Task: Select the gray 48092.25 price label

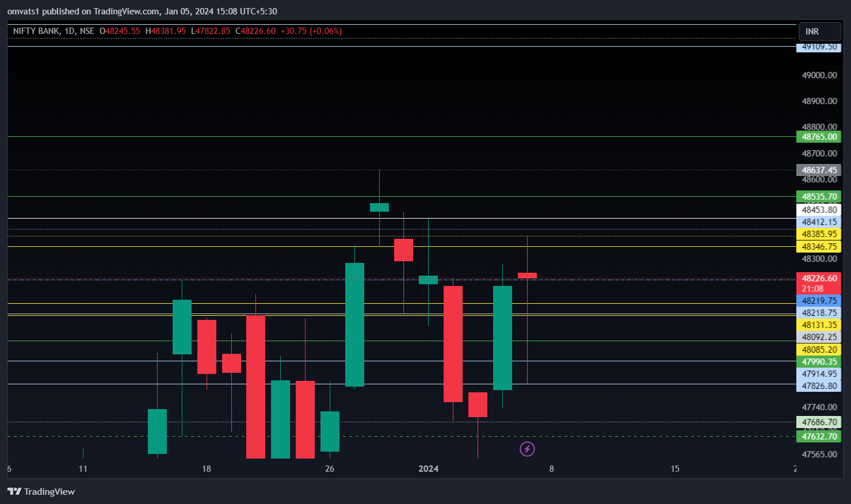Action: [819, 337]
